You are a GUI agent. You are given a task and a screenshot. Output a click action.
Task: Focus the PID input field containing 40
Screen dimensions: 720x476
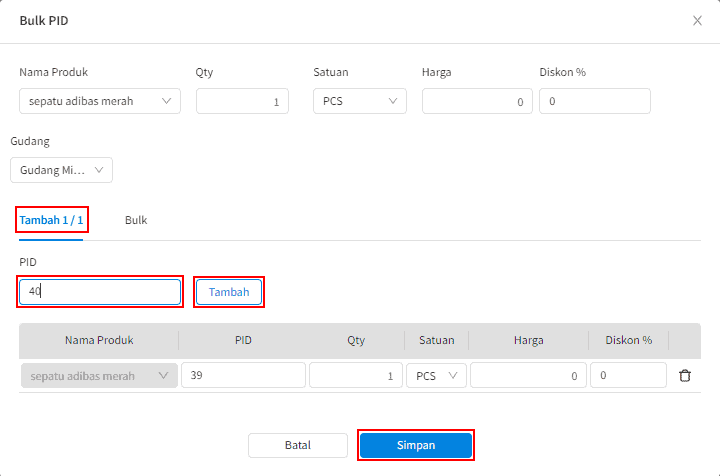click(x=100, y=292)
